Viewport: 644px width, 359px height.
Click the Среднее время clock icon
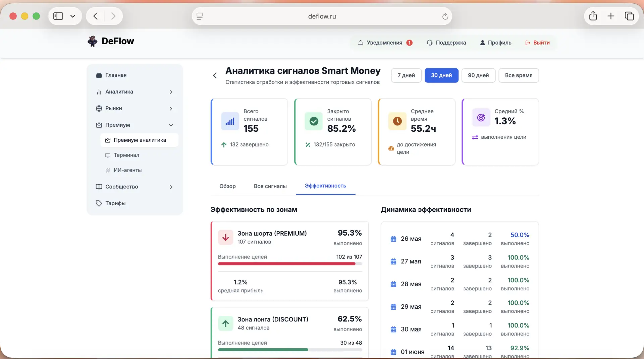click(397, 121)
